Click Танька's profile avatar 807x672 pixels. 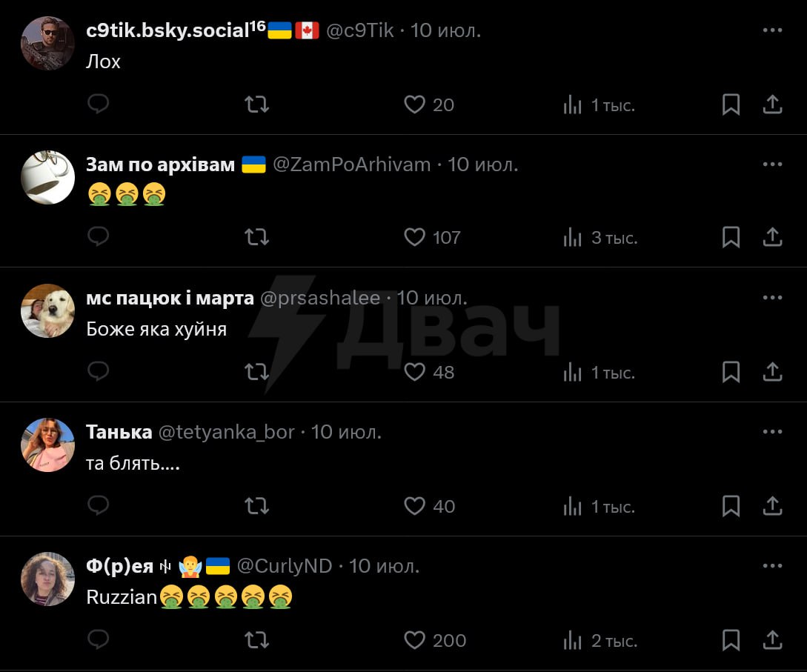coord(47,445)
